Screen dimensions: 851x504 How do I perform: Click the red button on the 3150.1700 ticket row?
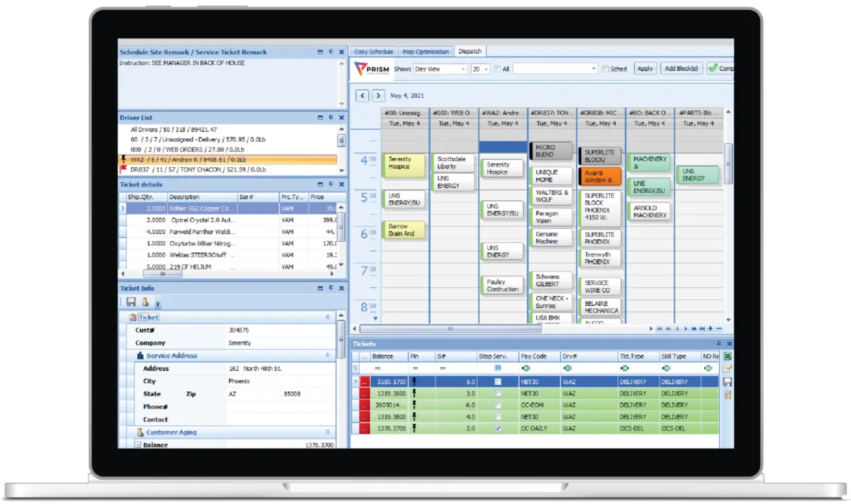coord(365,381)
